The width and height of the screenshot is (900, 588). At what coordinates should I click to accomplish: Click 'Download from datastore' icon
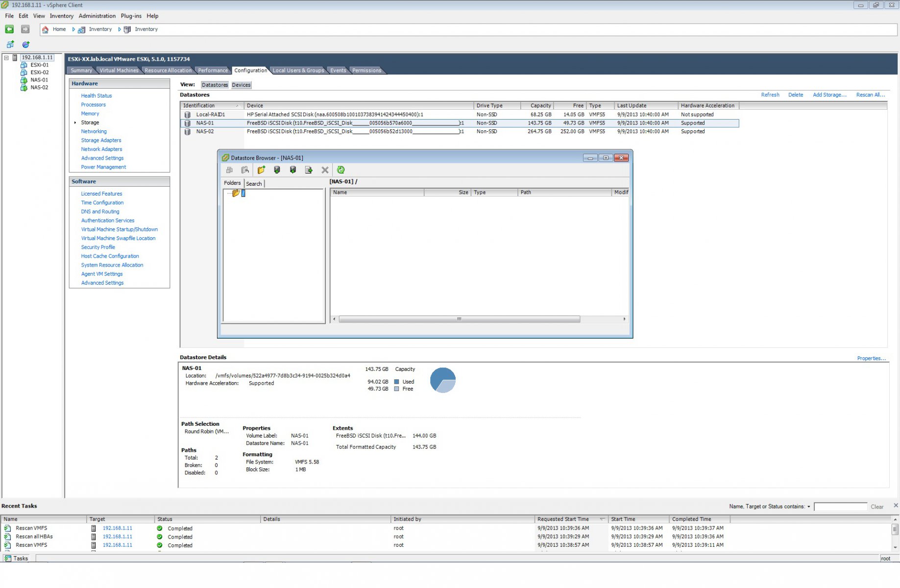[293, 170]
